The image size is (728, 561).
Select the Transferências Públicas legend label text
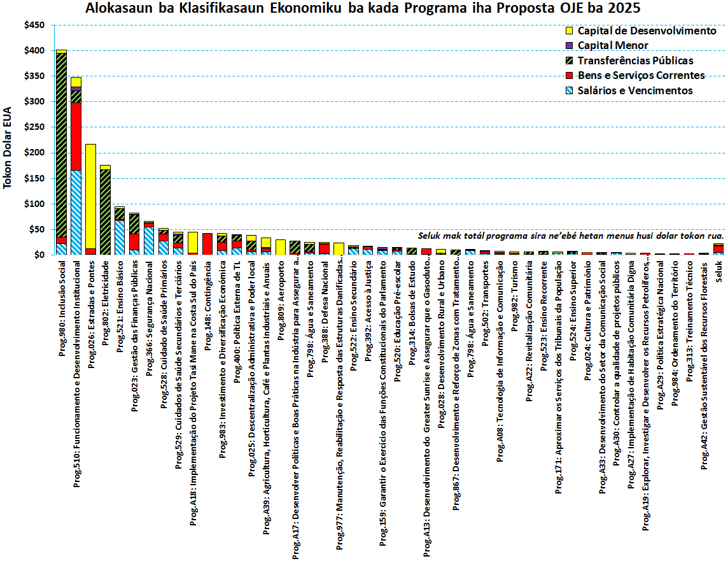coord(635,60)
